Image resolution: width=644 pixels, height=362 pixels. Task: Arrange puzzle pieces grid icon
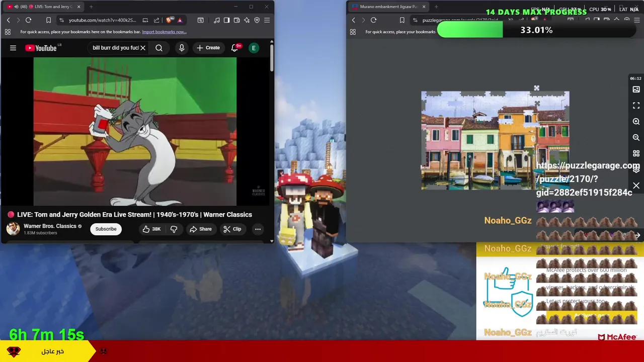coord(636,153)
